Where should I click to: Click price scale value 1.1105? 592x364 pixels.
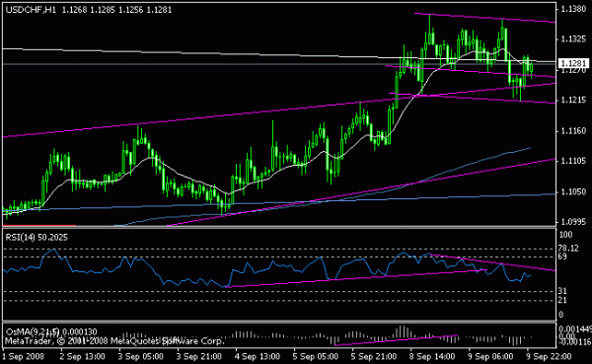point(573,161)
